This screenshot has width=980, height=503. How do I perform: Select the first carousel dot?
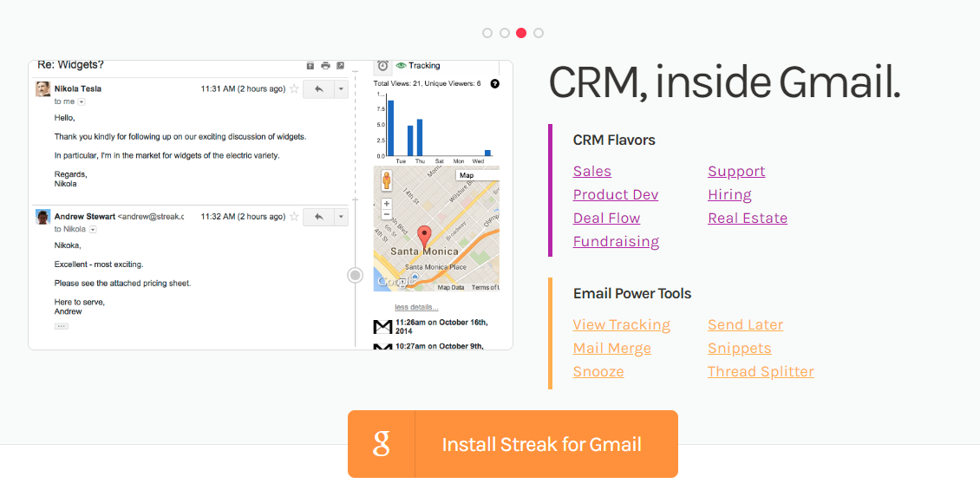[x=487, y=33]
